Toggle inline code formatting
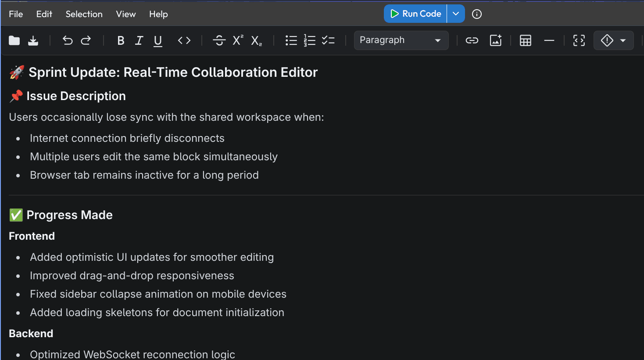Image resolution: width=644 pixels, height=360 pixels. [x=184, y=41]
